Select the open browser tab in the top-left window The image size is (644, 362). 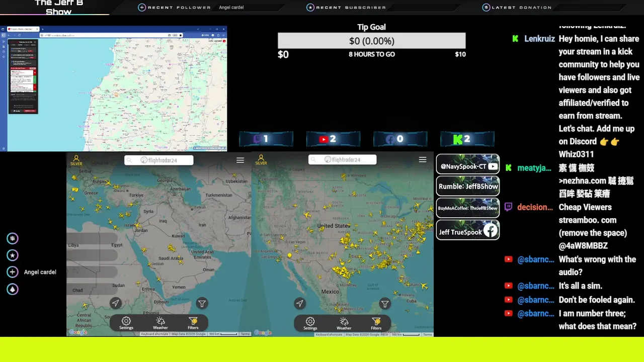pos(23,29)
